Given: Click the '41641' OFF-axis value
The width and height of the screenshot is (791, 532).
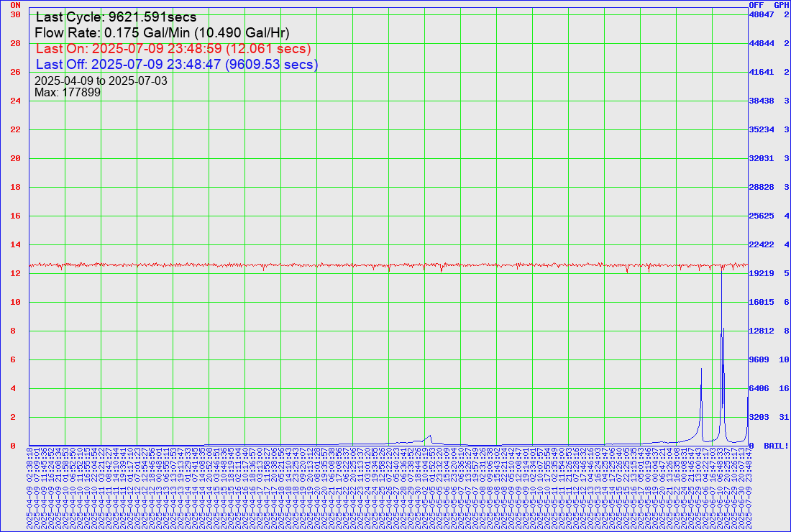Looking at the screenshot, I should [x=762, y=72].
